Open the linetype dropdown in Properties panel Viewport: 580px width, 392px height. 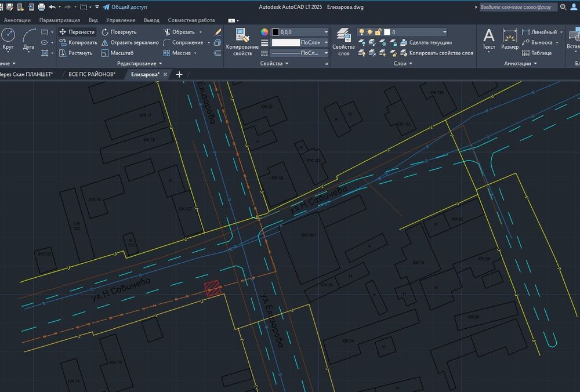coord(300,53)
